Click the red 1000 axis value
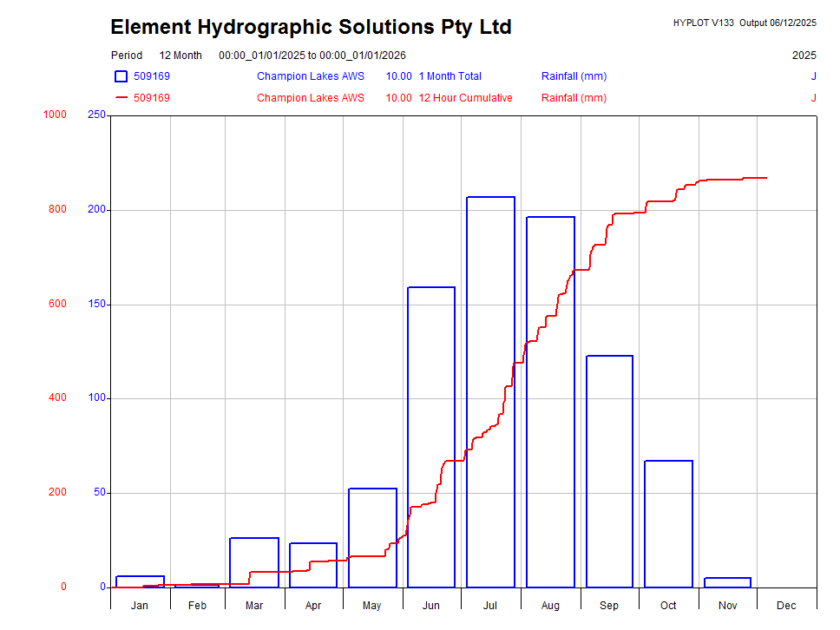The height and width of the screenshot is (630, 840). pos(55,115)
